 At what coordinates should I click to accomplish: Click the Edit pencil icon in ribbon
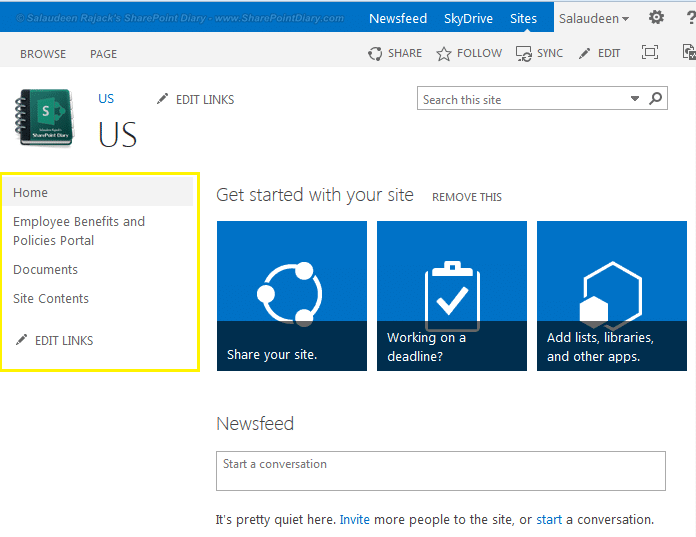pos(585,54)
